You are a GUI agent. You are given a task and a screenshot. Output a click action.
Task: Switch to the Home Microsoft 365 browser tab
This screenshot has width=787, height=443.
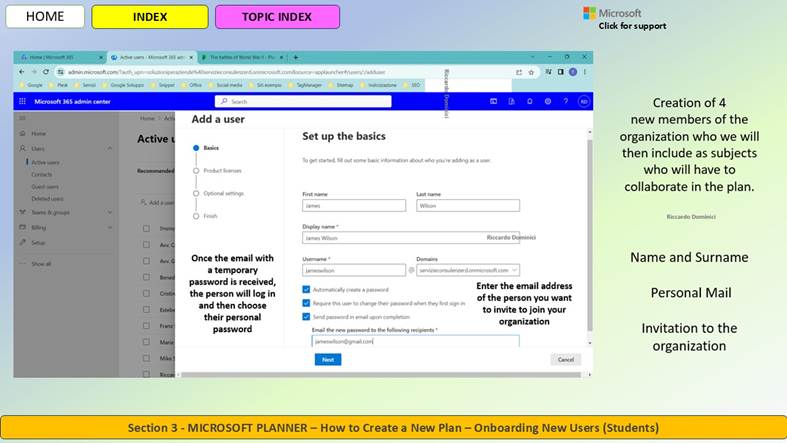60,57
